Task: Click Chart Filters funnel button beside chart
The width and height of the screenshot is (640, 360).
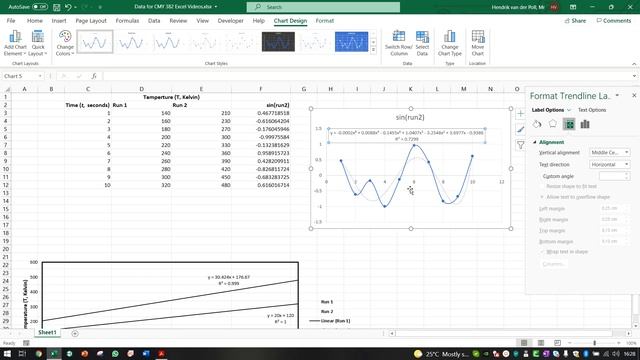Action: coord(520,145)
